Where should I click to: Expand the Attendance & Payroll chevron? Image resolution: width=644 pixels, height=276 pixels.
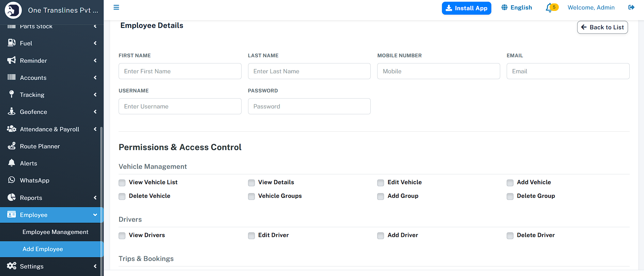(95, 129)
